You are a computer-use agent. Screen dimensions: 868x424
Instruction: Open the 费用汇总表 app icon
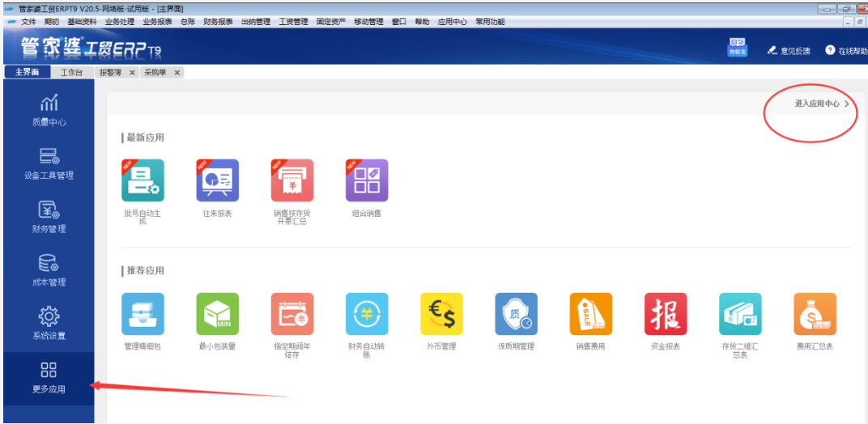(815, 314)
